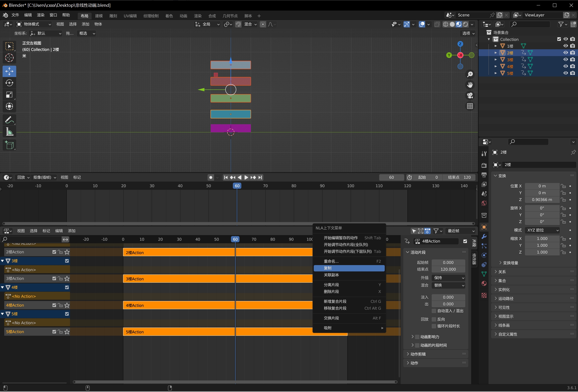578x392 pixels.
Task: Click the 3楼Action strip in the NLA editor
Action: (179, 279)
